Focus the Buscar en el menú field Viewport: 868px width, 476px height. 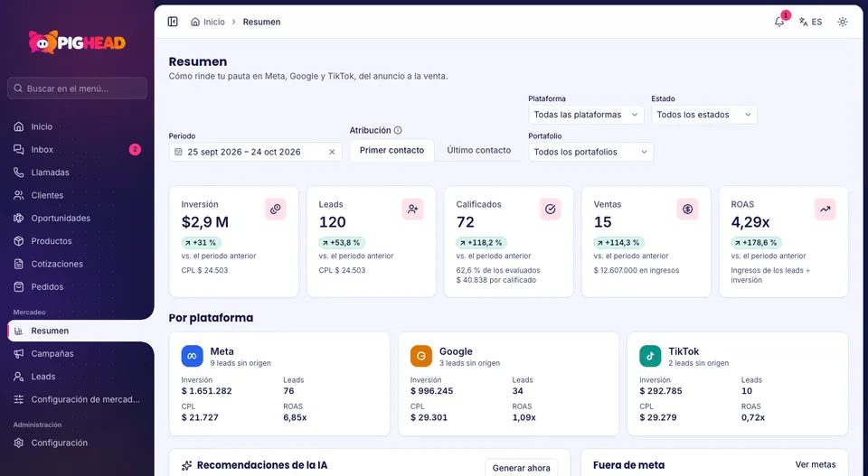[77, 89]
